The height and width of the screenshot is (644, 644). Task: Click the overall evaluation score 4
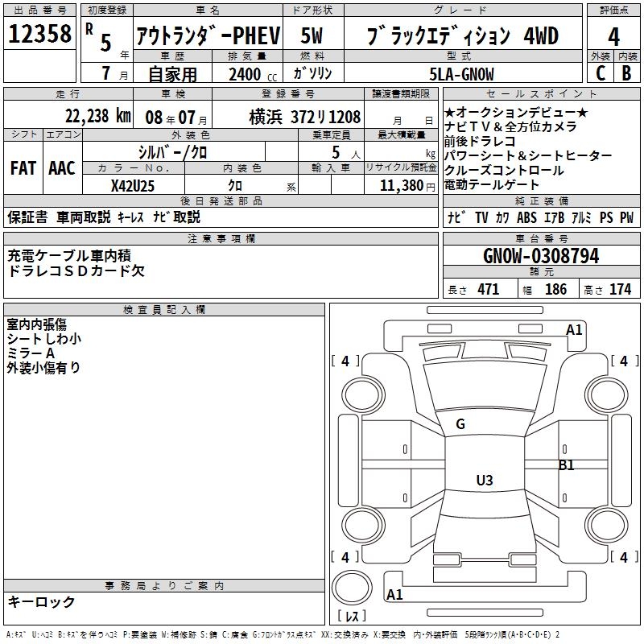(614, 36)
